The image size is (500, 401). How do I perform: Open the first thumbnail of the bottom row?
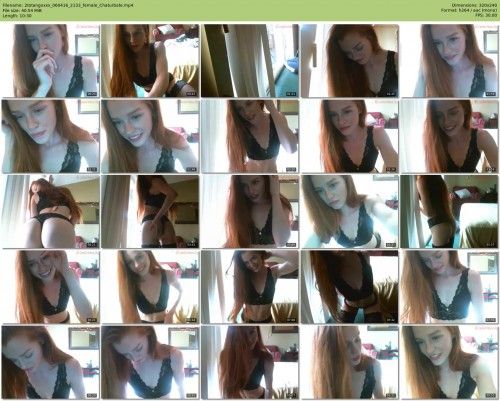pos(51,363)
